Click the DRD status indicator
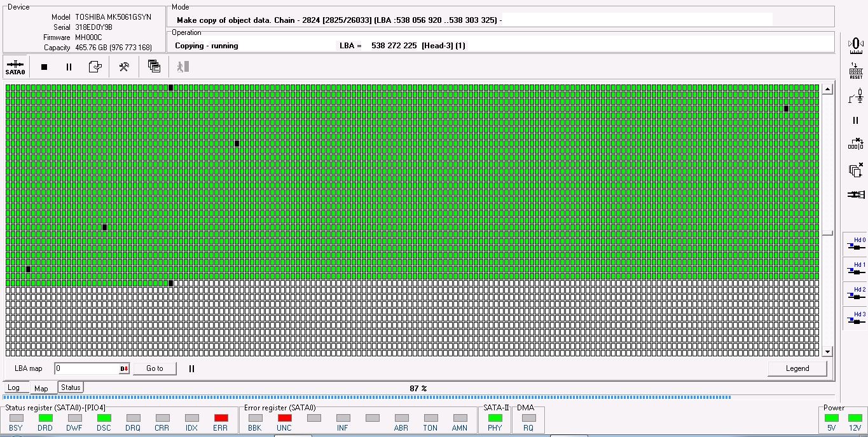Viewport: 868px width, 437px height. pyautogui.click(x=45, y=418)
